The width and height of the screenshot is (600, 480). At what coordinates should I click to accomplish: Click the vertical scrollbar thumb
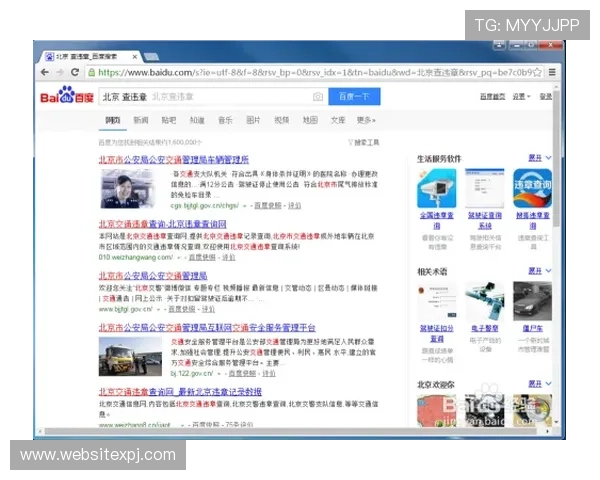556,157
